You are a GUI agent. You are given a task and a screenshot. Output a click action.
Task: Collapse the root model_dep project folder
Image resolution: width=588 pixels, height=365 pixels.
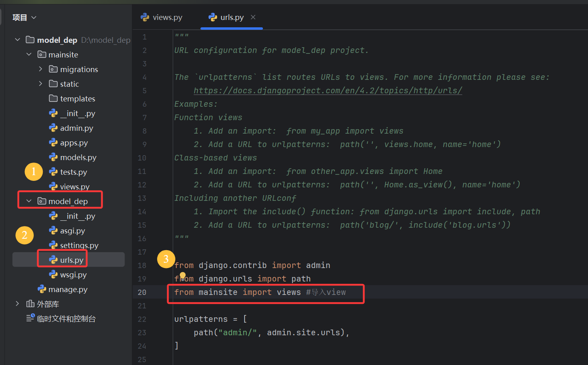click(17, 40)
